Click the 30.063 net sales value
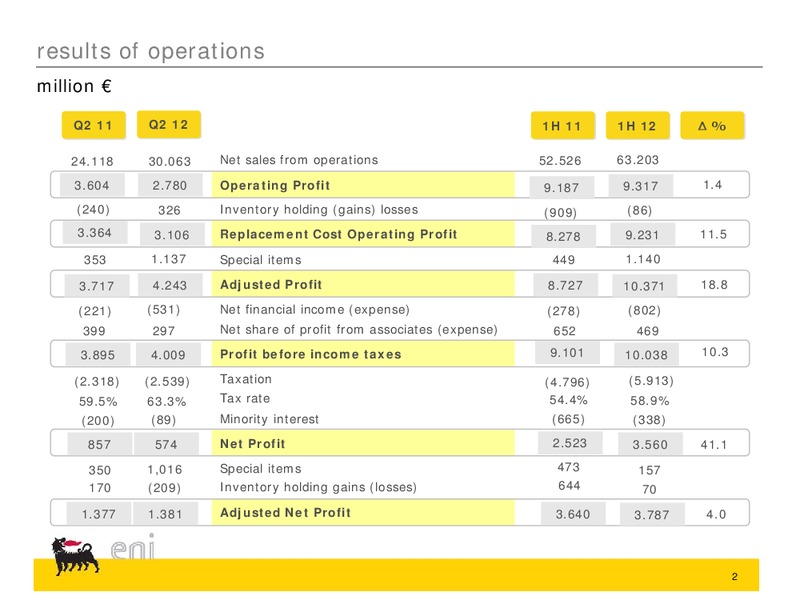The image size is (800, 600). (x=169, y=162)
